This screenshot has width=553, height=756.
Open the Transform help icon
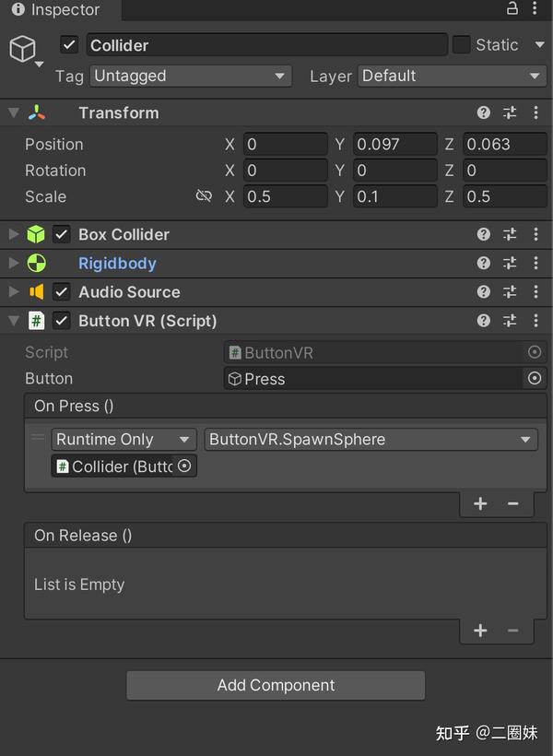[x=483, y=112]
